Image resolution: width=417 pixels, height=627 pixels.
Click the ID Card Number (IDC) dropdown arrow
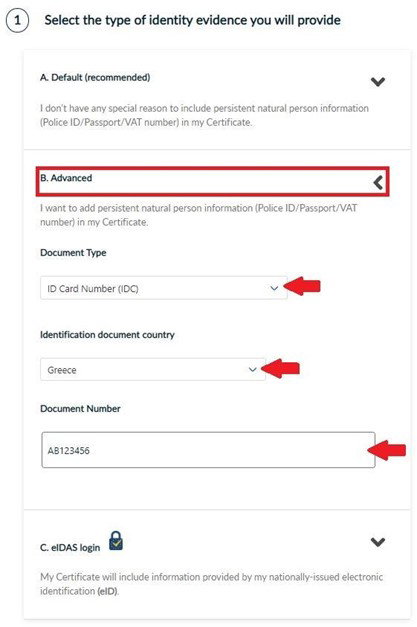click(x=274, y=288)
